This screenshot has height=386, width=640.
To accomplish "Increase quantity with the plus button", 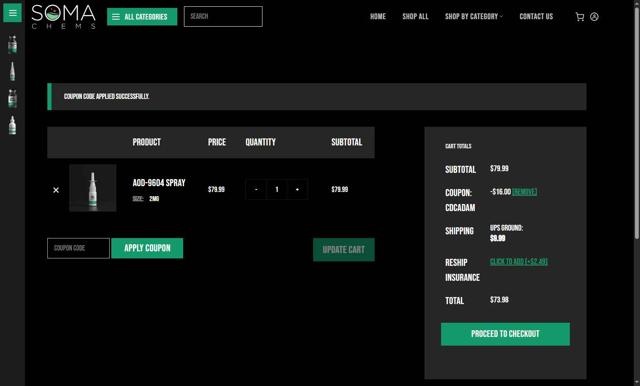I will coord(297,189).
